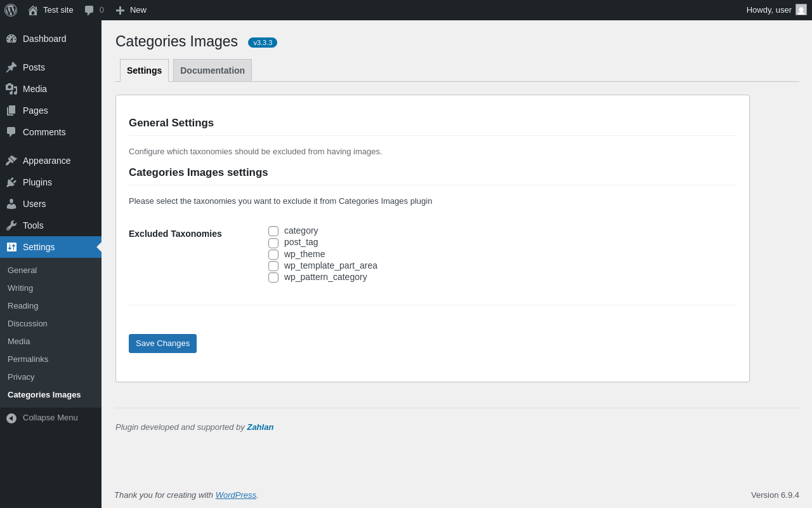Screen dimensions: 812x508
Task: Follow the Zahlan developer link
Action: coord(260,427)
